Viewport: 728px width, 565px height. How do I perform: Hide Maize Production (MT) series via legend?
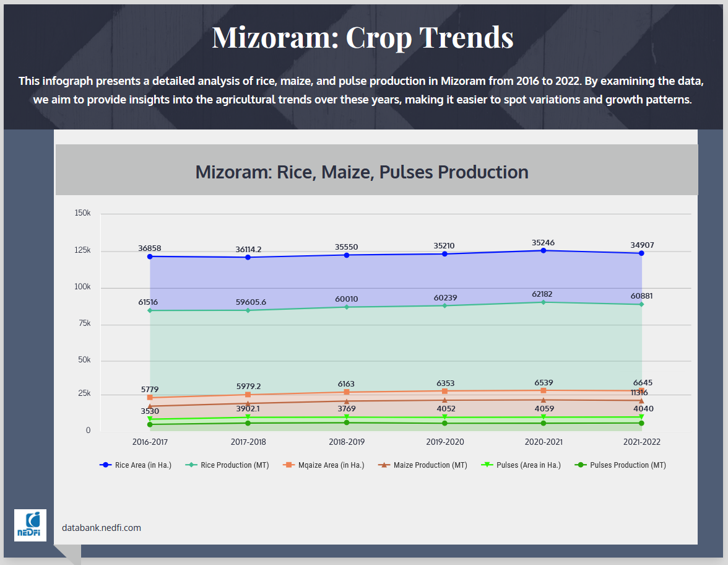[422, 465]
